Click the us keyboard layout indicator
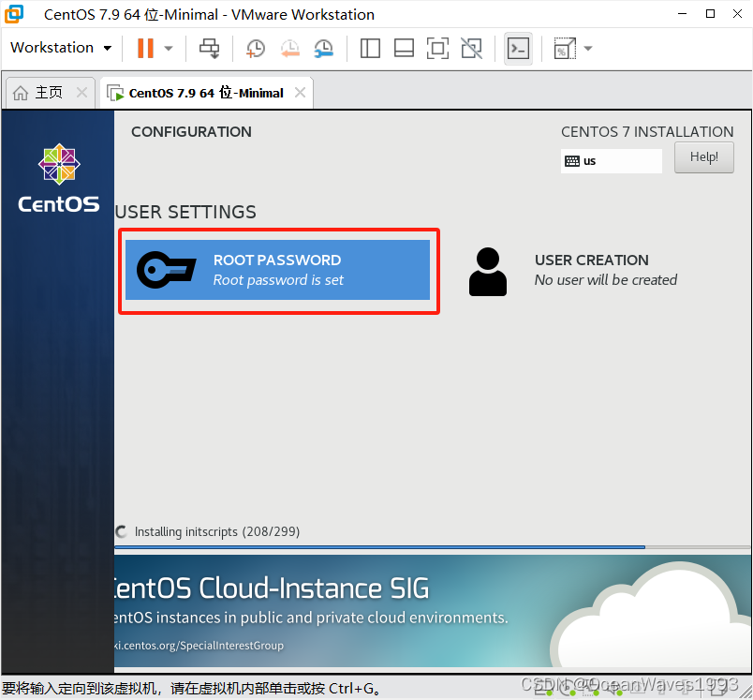 coord(611,161)
